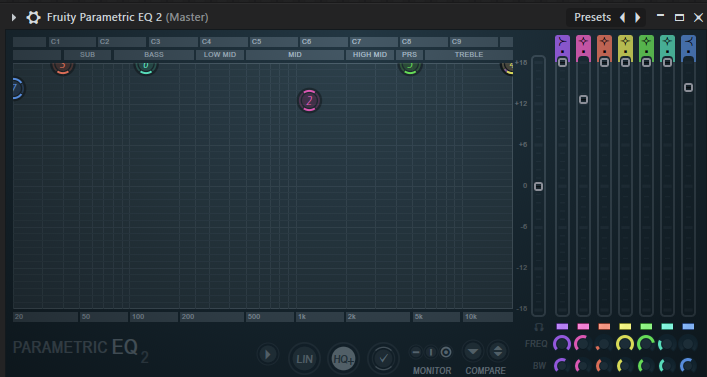Load the previous preset with the left arrow

pos(622,18)
